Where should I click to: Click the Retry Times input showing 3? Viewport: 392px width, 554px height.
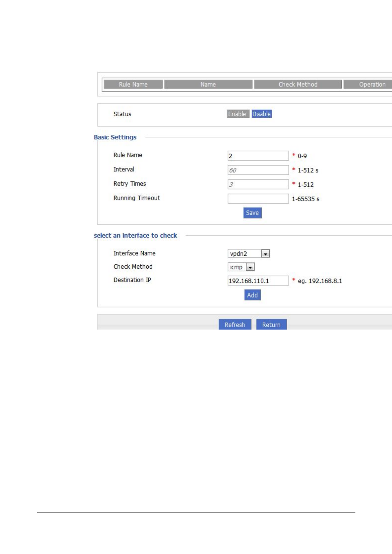(x=258, y=185)
